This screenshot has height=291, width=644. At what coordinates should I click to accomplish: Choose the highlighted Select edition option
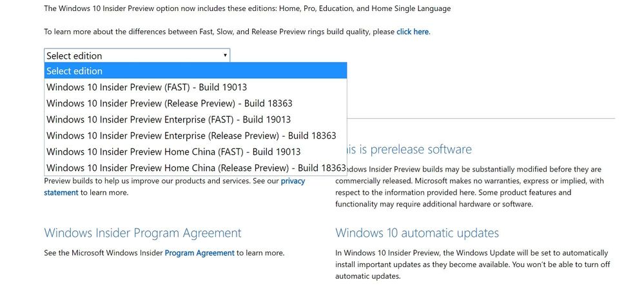point(195,71)
